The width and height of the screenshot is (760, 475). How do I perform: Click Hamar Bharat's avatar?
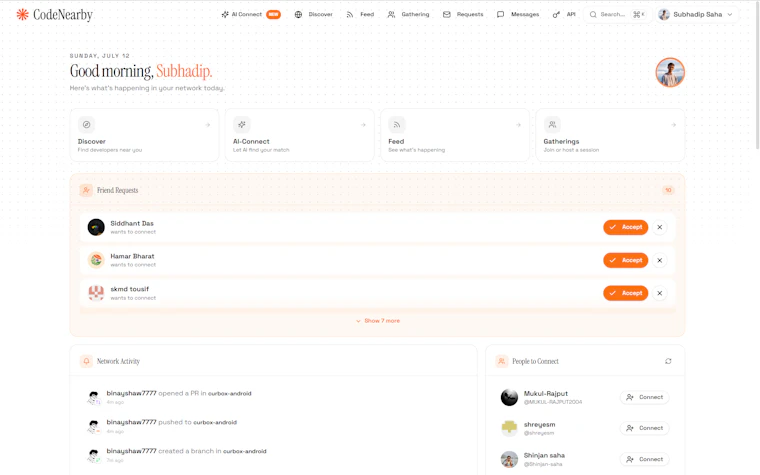pyautogui.click(x=96, y=260)
